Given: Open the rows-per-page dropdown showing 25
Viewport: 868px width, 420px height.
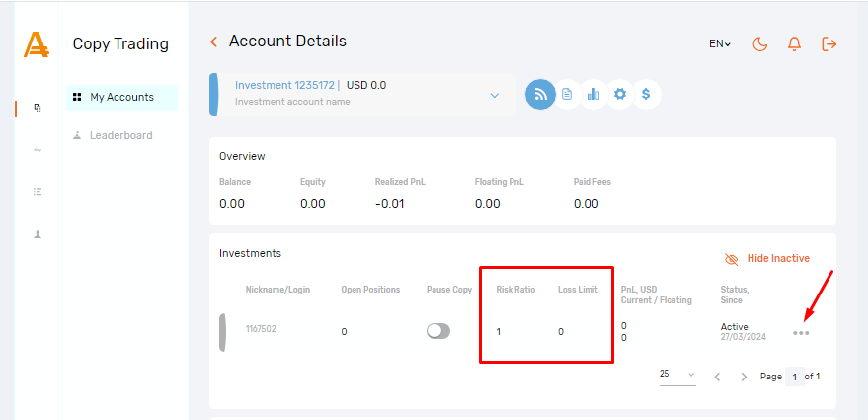Looking at the screenshot, I should pos(677,376).
